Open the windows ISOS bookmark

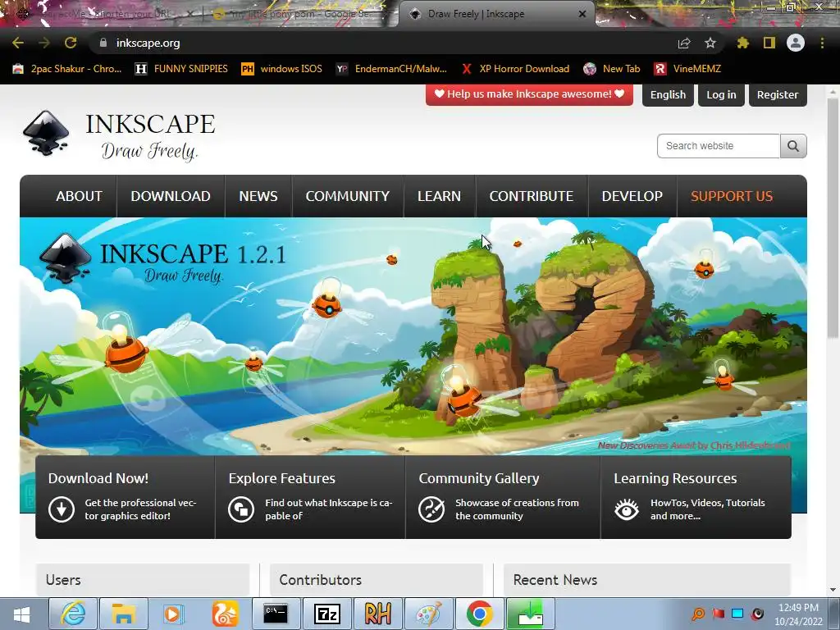[282, 69]
